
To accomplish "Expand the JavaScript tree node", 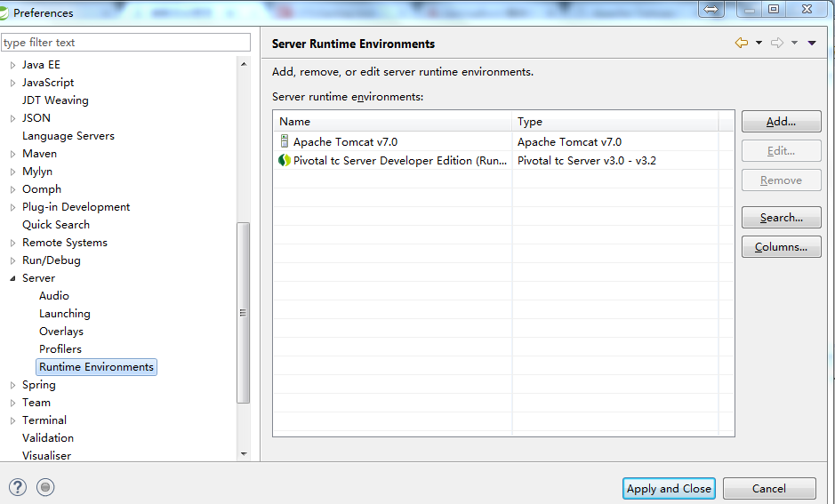I will pos(12,83).
